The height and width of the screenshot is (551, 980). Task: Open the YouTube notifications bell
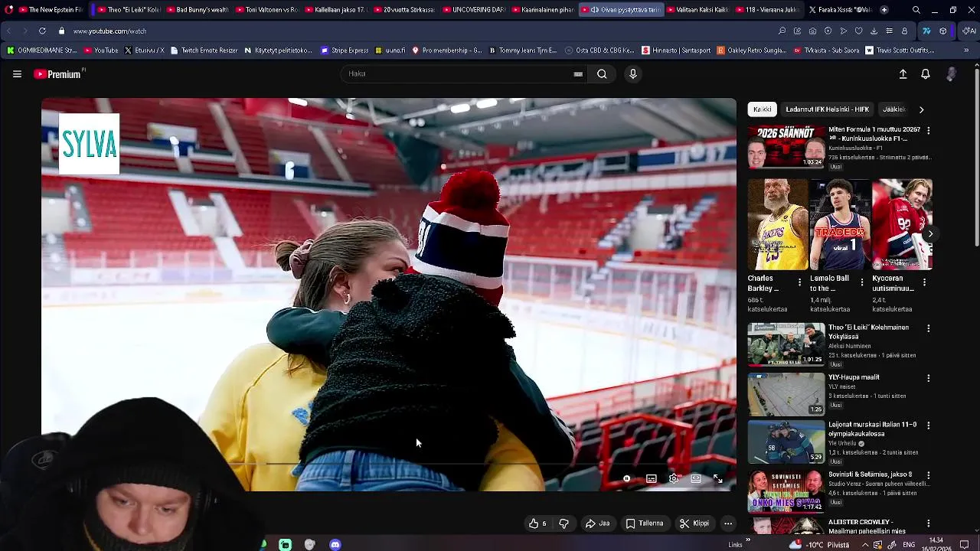pos(926,74)
